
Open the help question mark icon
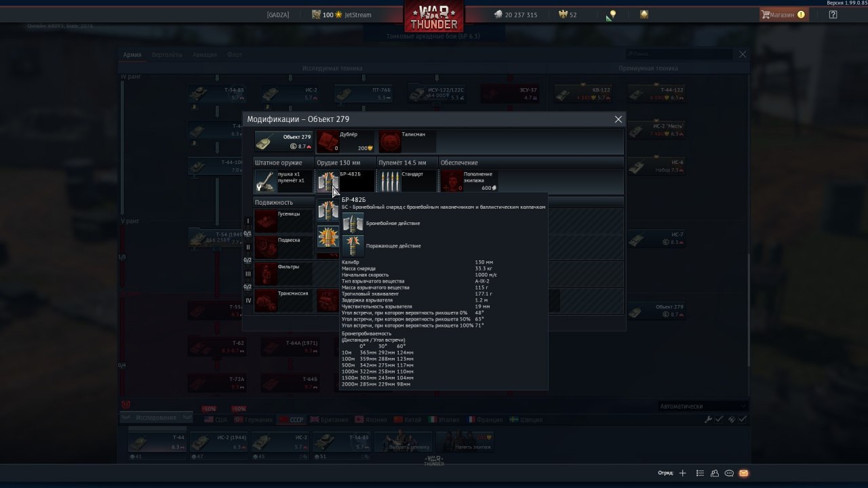tap(833, 14)
